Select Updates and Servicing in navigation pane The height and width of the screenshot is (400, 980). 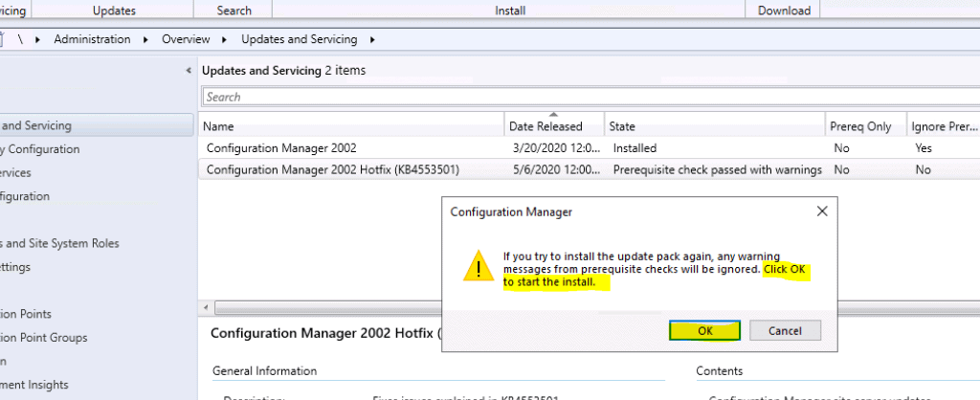pos(97,125)
